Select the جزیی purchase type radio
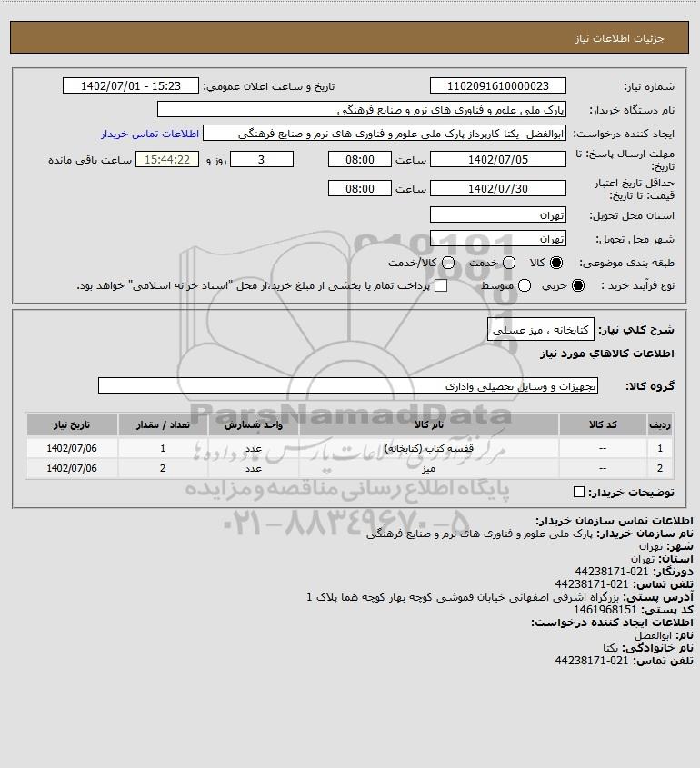The width and height of the screenshot is (700, 768). 578,285
